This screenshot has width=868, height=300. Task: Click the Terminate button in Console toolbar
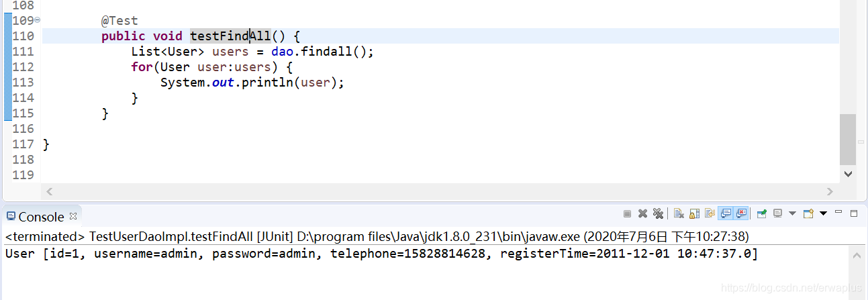point(627,213)
